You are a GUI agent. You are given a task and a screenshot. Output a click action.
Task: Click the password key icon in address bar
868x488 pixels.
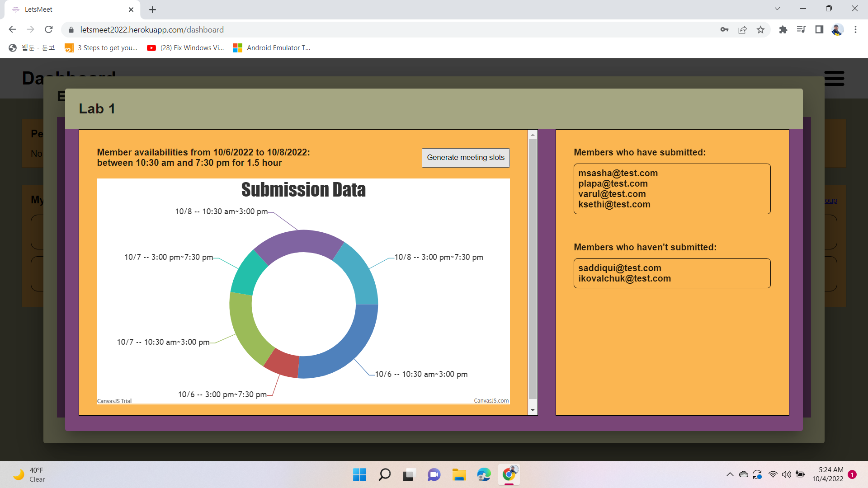click(x=724, y=30)
